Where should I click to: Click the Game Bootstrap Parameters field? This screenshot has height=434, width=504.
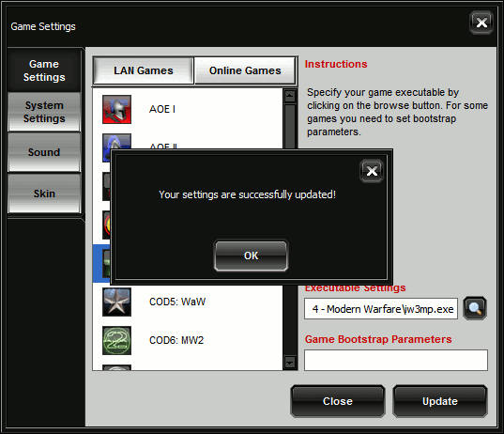coord(396,361)
